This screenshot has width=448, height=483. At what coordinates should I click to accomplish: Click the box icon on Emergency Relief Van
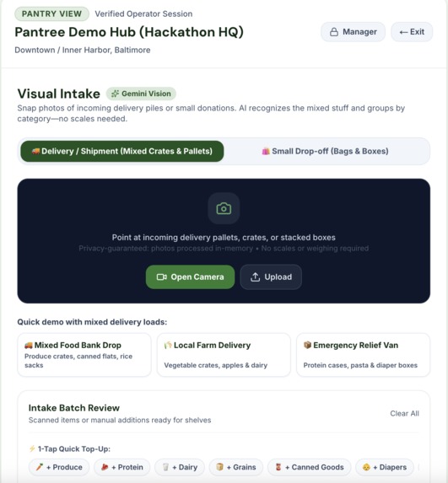coord(307,345)
